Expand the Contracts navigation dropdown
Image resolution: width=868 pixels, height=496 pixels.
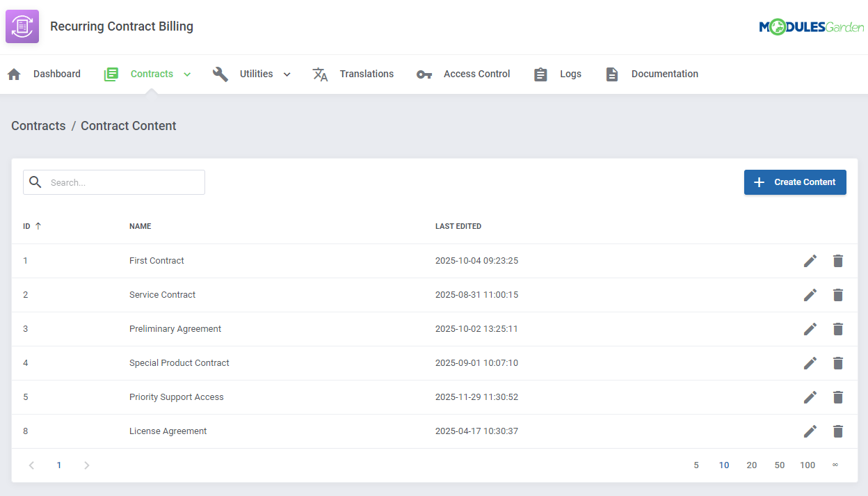[186, 74]
